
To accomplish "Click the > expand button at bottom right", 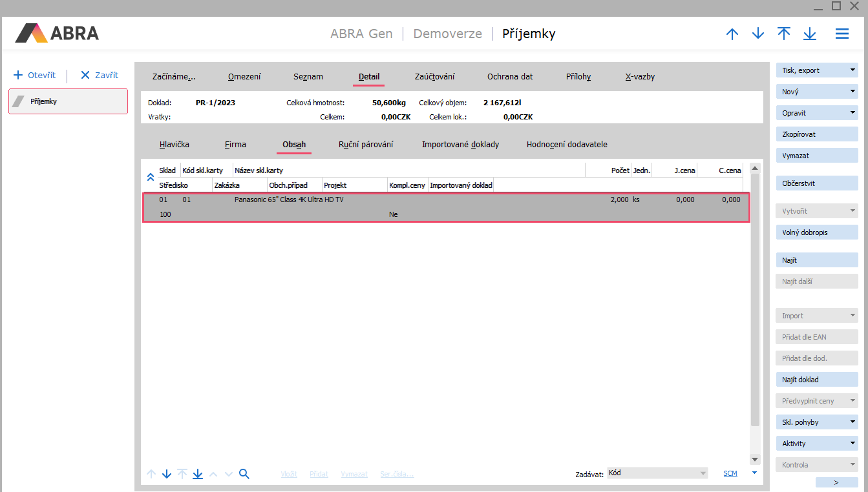I will coord(837,482).
